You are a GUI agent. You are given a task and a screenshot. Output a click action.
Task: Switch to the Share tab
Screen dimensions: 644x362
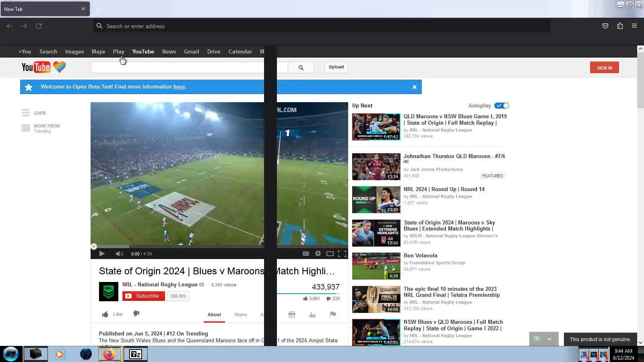pyautogui.click(x=241, y=315)
